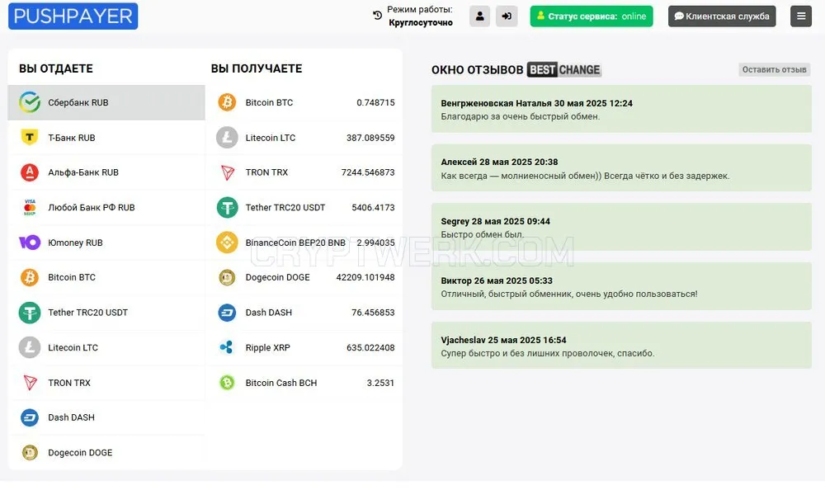Select Bitcoin BTC label in give list
Screen dimensions: 825x504
[72, 277]
